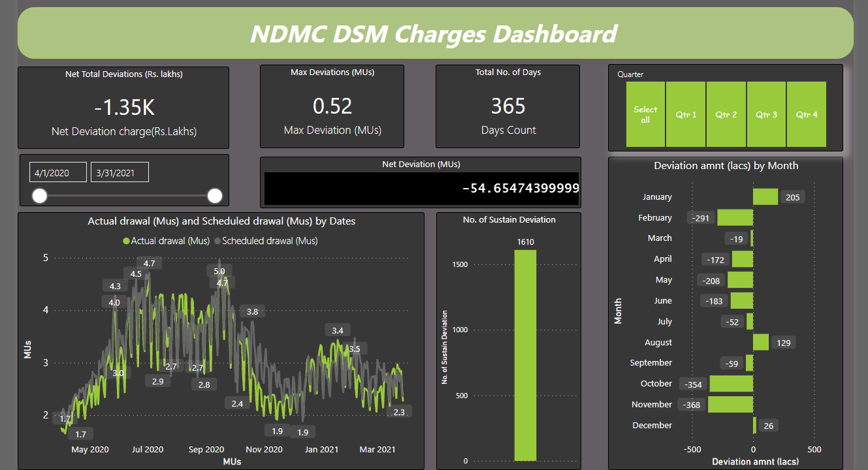Screen dimensions: 868x470
Task: Click the Actual drawal and Scheduled drawal chart title
Action: [x=222, y=221]
